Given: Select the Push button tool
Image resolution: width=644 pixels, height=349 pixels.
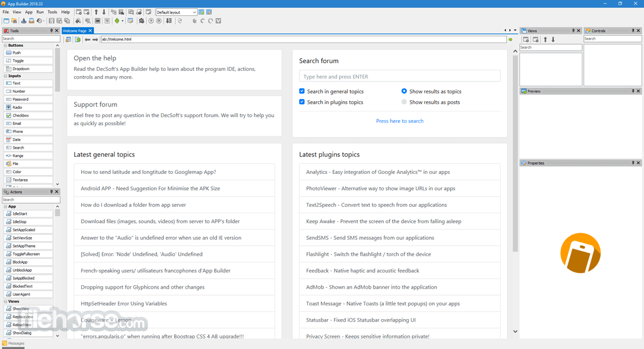Looking at the screenshot, I should tap(28, 53).
